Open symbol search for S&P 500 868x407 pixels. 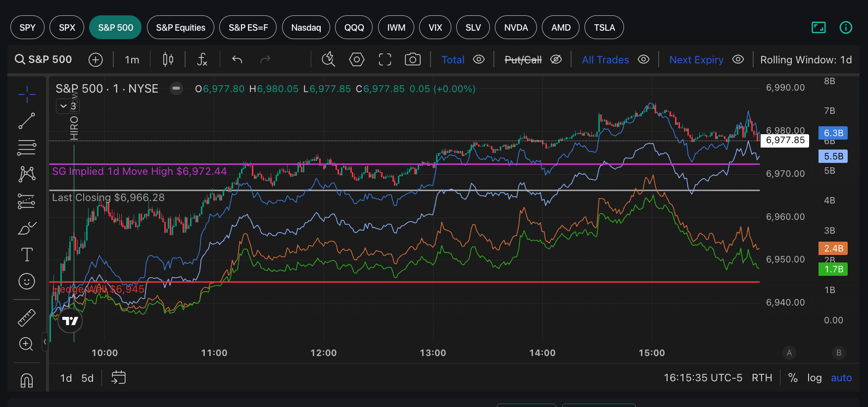44,59
